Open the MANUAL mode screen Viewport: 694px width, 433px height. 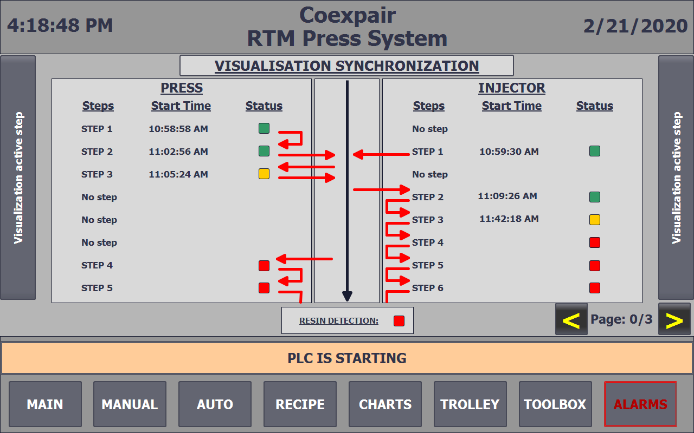pyautogui.click(x=130, y=404)
